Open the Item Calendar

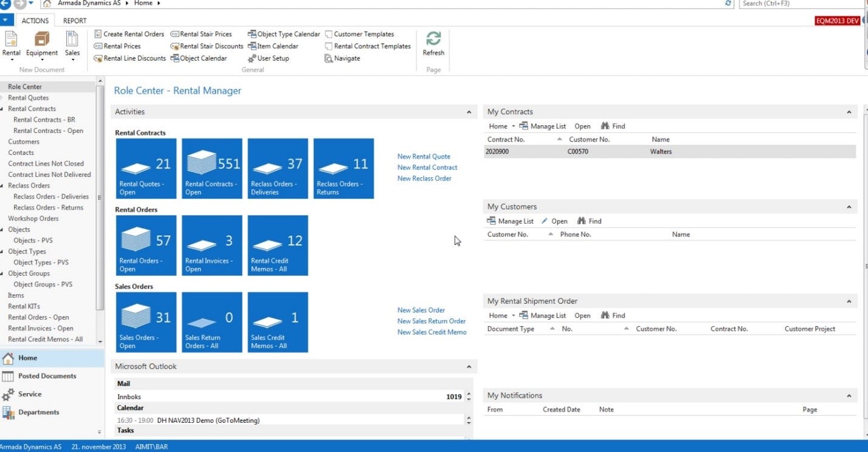pyautogui.click(x=273, y=46)
